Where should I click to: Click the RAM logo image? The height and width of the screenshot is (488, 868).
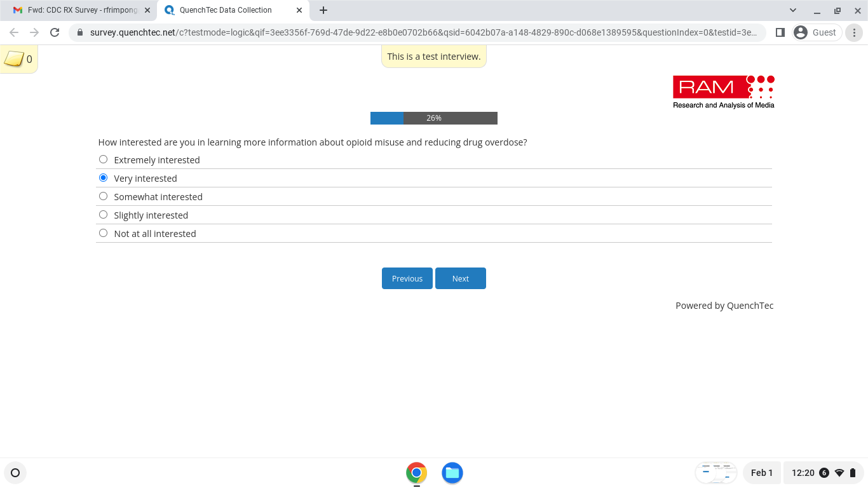(723, 91)
